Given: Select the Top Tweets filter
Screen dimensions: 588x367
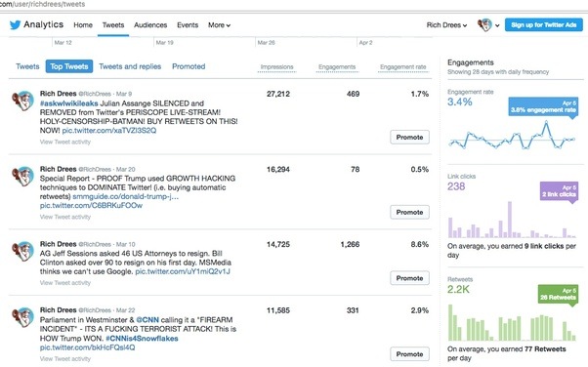Looking at the screenshot, I should click(x=69, y=66).
